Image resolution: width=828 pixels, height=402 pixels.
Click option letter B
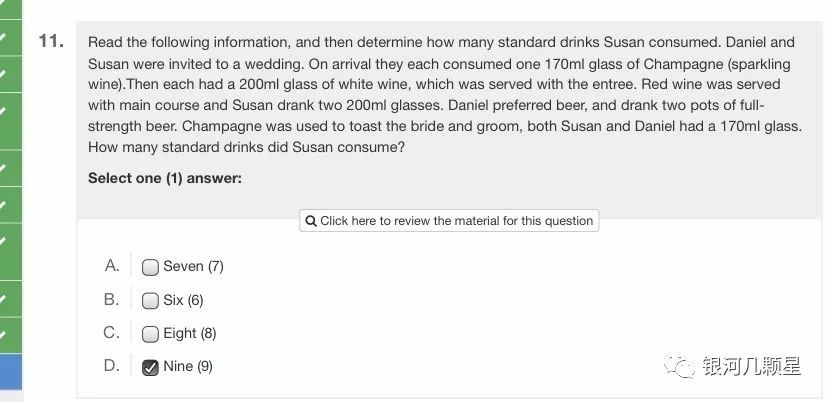point(112,299)
